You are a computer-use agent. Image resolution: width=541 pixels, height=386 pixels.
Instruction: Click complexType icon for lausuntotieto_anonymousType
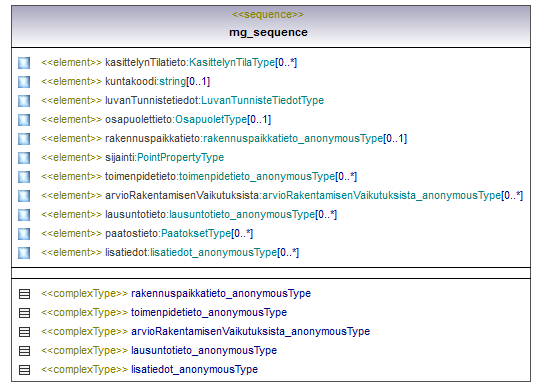(24, 350)
